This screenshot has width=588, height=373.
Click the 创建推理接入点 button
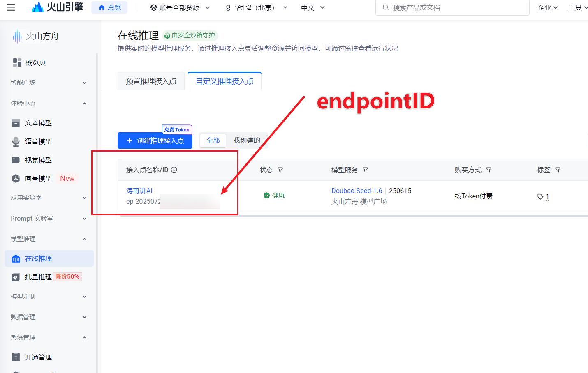[155, 140]
